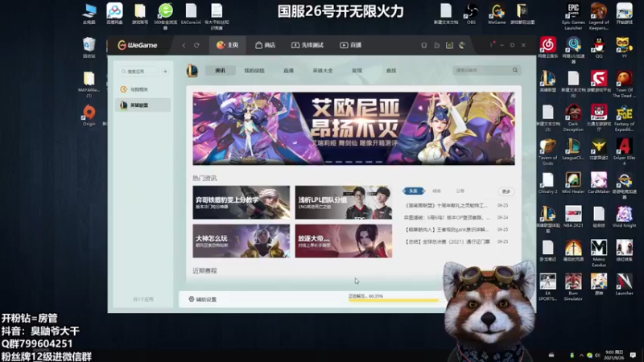Image resolution: width=644 pixels, height=362 pixels.
Task: Launch QQ from the desktop
Action: coord(599,47)
